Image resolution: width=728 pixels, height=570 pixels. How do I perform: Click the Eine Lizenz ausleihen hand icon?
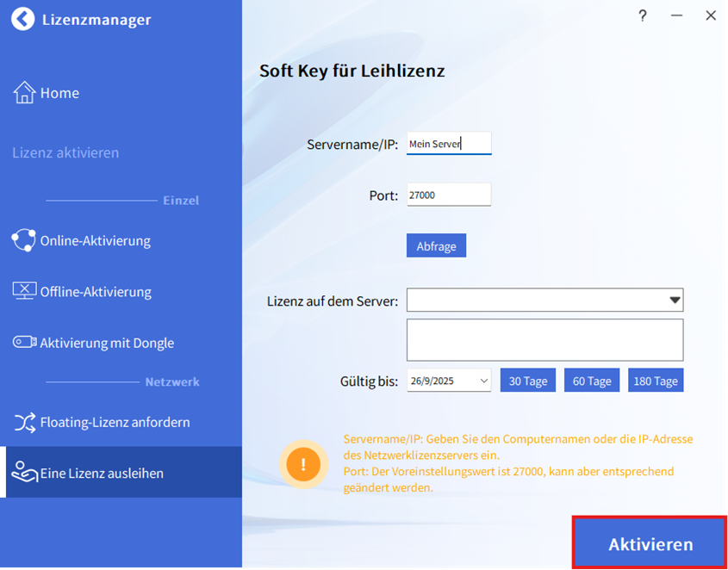pyautogui.click(x=24, y=472)
